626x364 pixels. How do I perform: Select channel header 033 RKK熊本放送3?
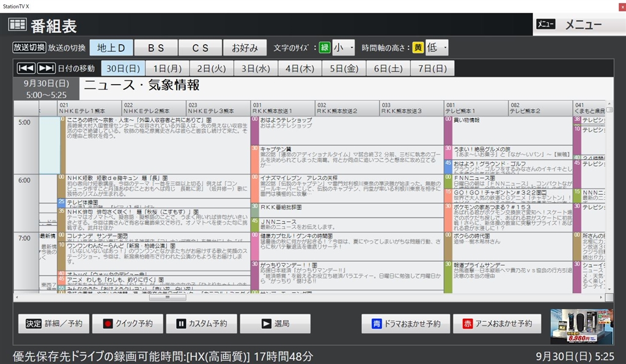[x=411, y=108]
